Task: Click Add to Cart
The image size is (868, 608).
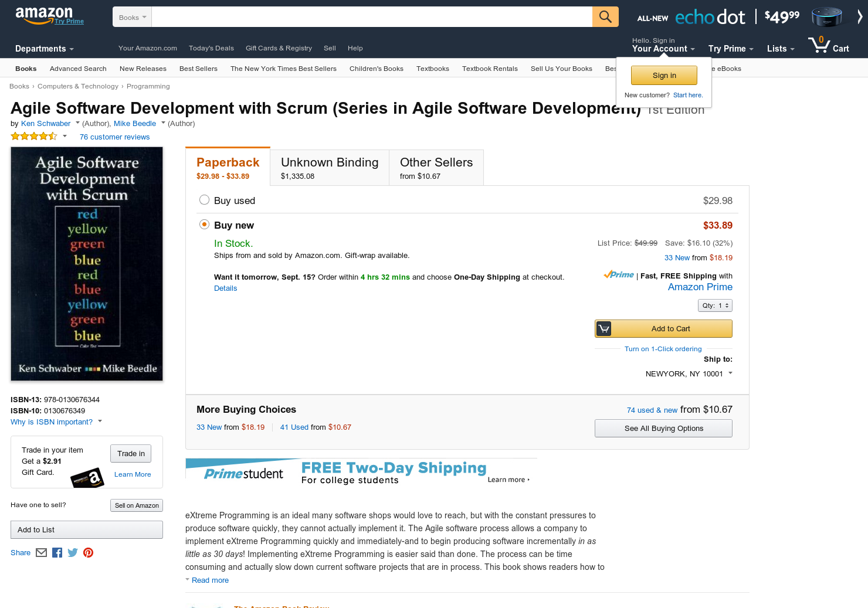Action: click(x=663, y=328)
